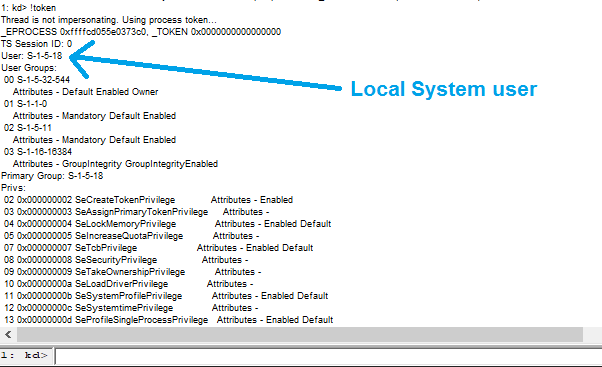This screenshot has width=602, height=367.
Task: Click the SeIncreaseQuotaPrivilege row
Action: pyautogui.click(x=131, y=236)
